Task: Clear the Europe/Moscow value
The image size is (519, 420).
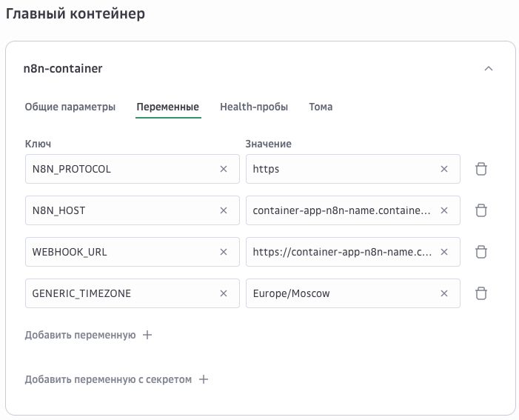Action: pyautogui.click(x=444, y=293)
